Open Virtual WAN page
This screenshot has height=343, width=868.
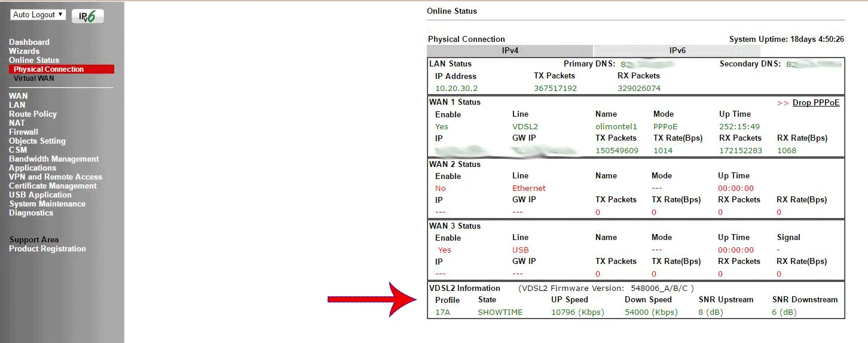pos(34,78)
